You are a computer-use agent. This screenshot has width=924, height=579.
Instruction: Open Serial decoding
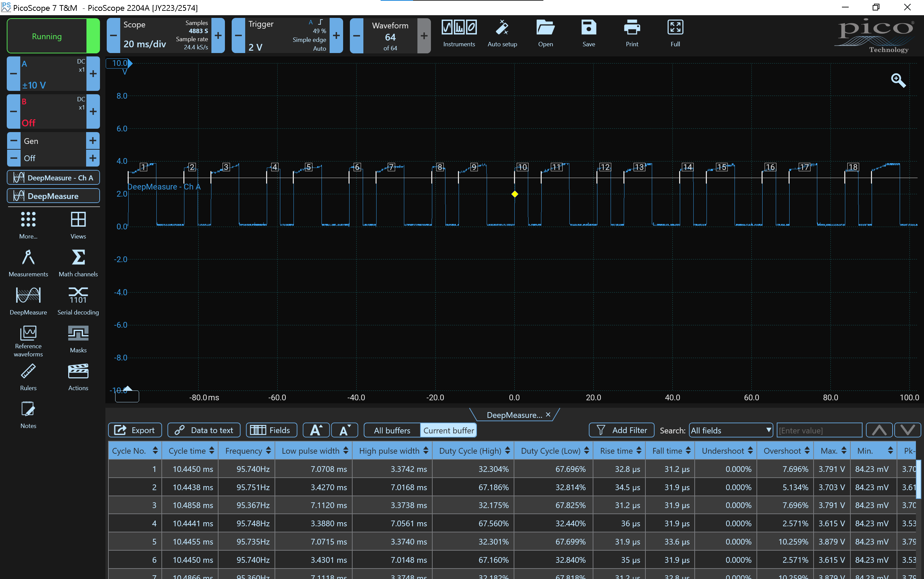point(78,301)
